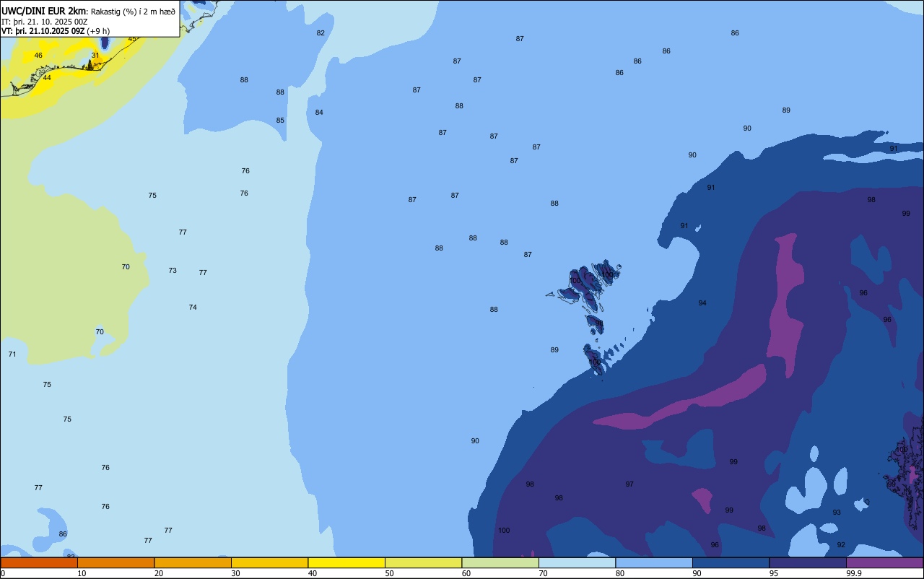
Task: Click humidity value 73 on the map
Action: tap(173, 271)
